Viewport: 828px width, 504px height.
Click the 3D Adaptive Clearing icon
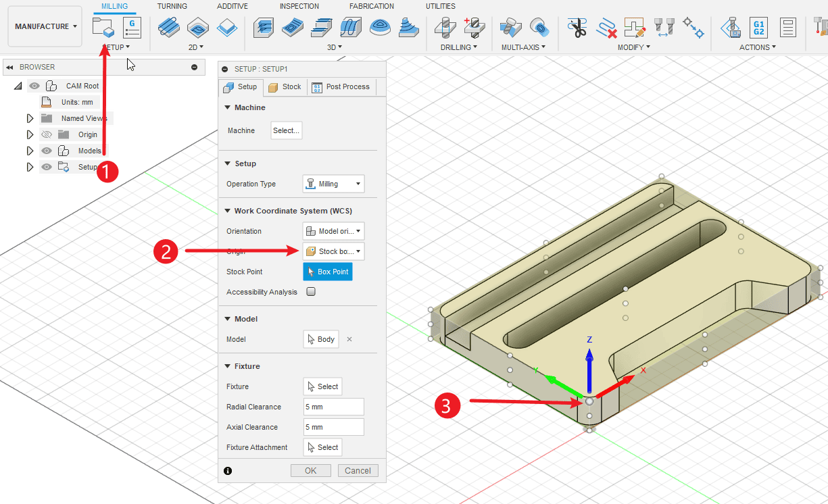coord(263,28)
